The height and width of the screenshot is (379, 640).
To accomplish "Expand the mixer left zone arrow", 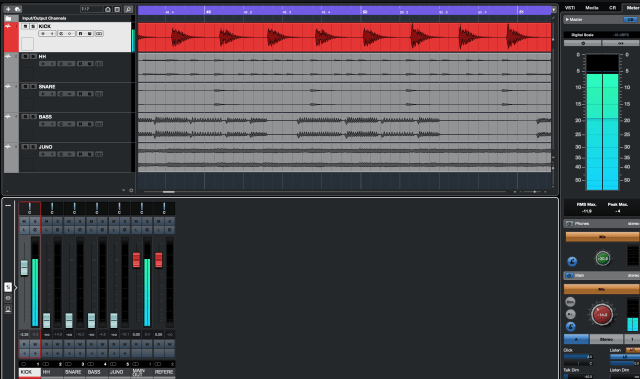I will [16, 288].
